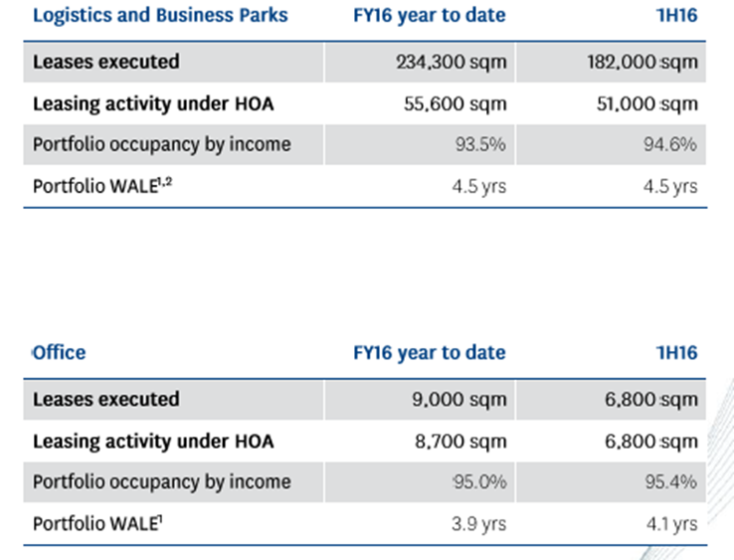734x560 pixels.
Task: Select the Office 9,000 sqm value
Action: coord(459,400)
